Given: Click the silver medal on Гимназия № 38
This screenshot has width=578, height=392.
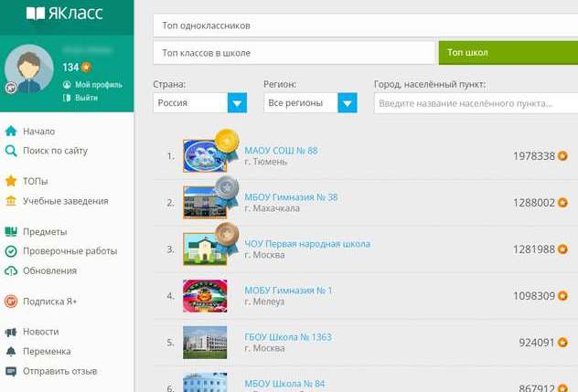Looking at the screenshot, I should (x=227, y=190).
